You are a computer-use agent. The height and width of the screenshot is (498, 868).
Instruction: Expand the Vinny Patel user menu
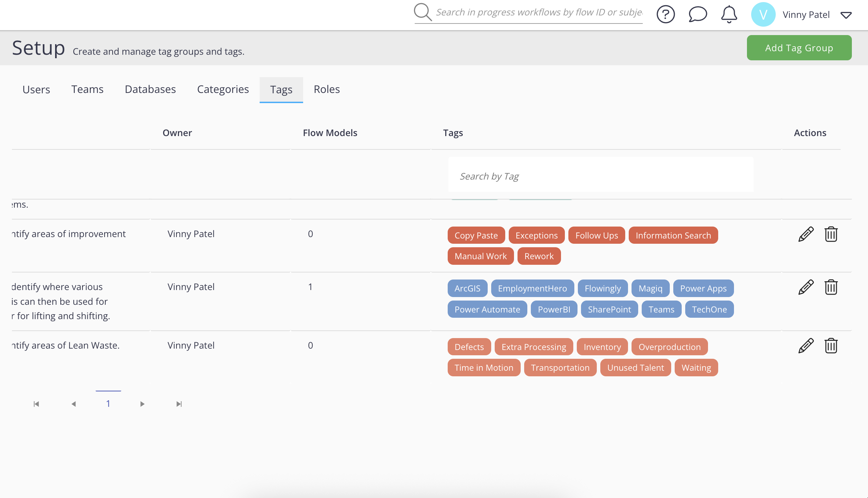(846, 15)
